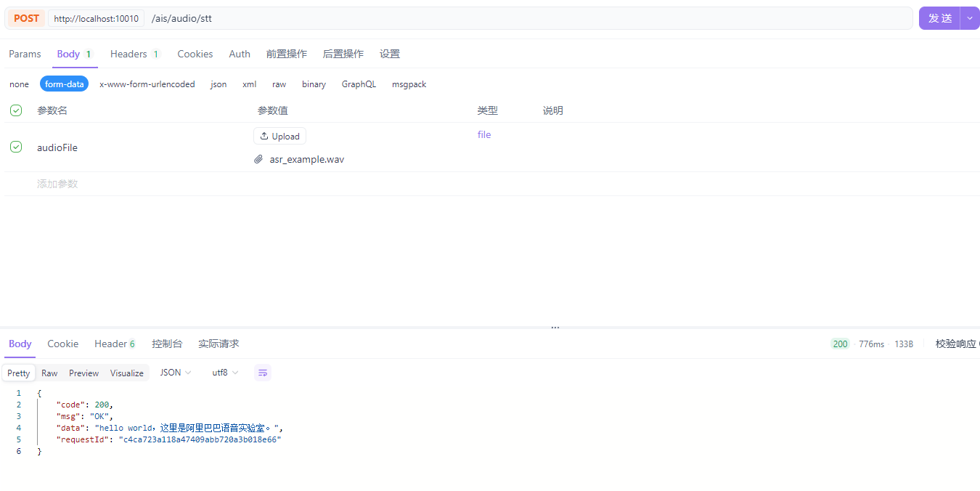Screen dimensions: 980x491
Task: Click the 添加参数 placeholder row
Action: tap(57, 184)
